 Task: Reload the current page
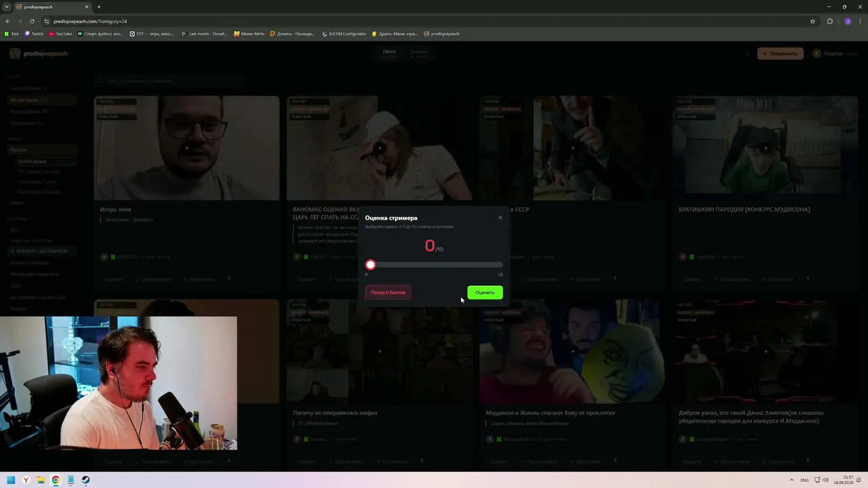32,21
